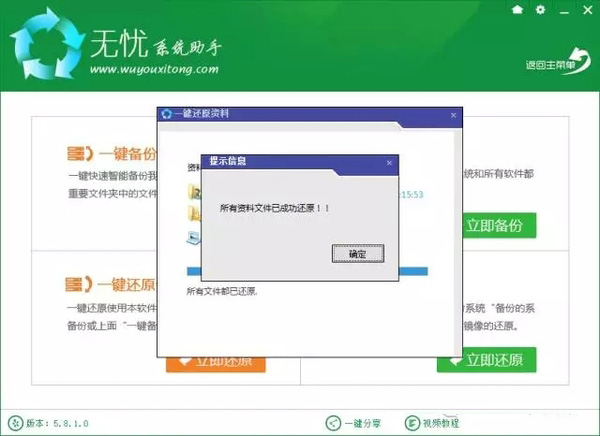
Task: Click the status text 所有文件都已还原.
Action: 222,291
